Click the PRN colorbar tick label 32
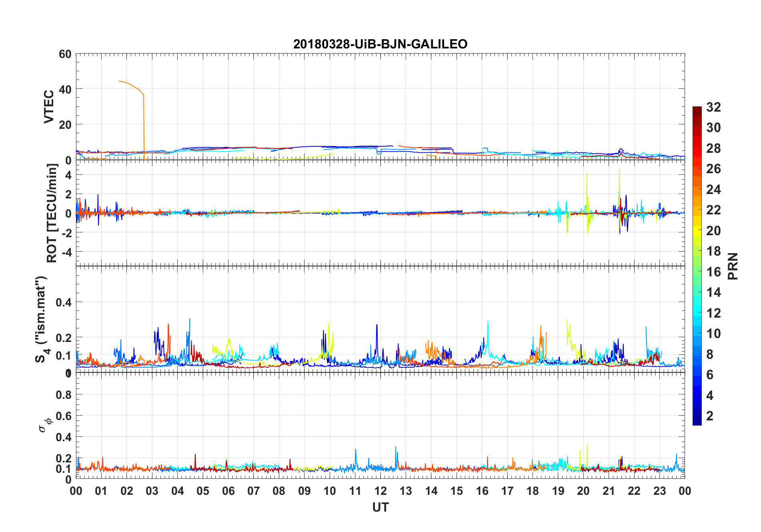The height and width of the screenshot is (532, 761). (x=713, y=107)
